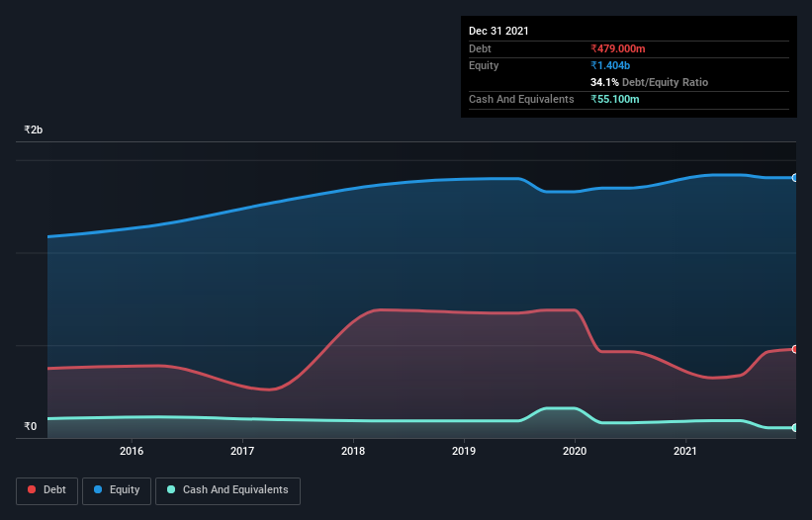812x520 pixels.
Task: Click the red Debt endpoint marker
Action: [x=795, y=349]
